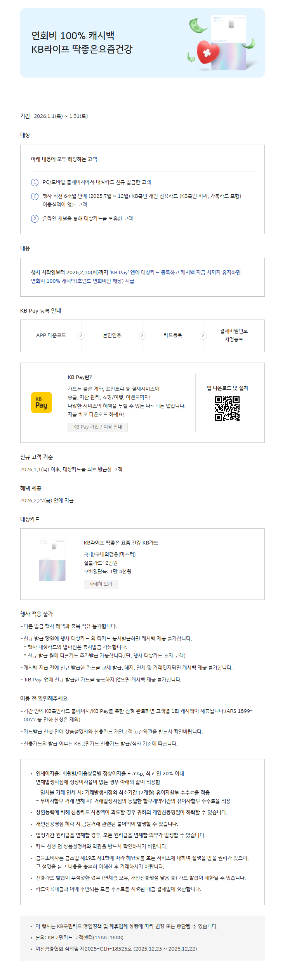Click the KB라이프 딱좋은 요즘 건강 KB카드 title

[x=121, y=543]
